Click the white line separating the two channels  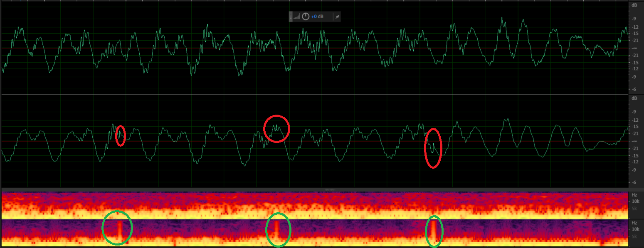[314, 94]
